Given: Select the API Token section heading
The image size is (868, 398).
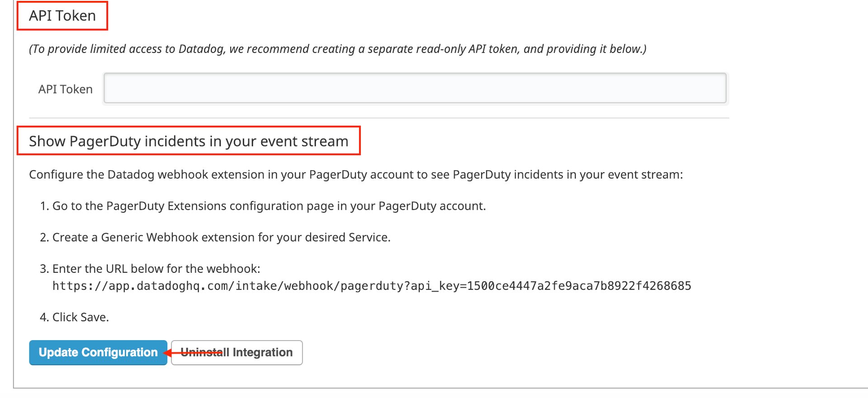Looking at the screenshot, I should (x=62, y=16).
